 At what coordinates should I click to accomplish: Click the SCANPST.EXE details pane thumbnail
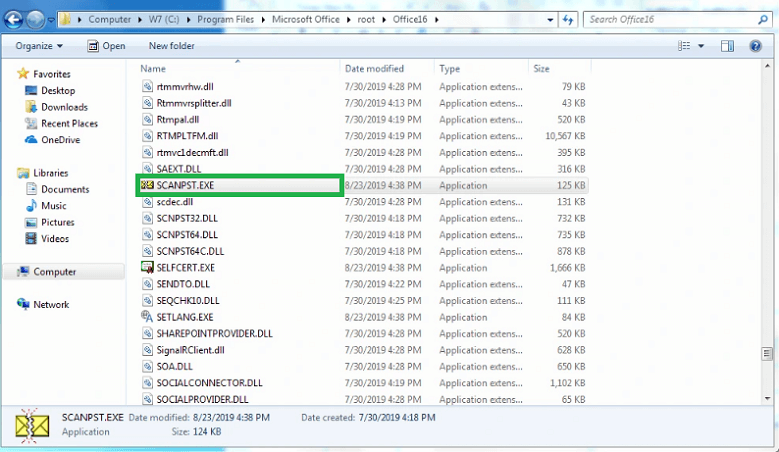(x=31, y=426)
